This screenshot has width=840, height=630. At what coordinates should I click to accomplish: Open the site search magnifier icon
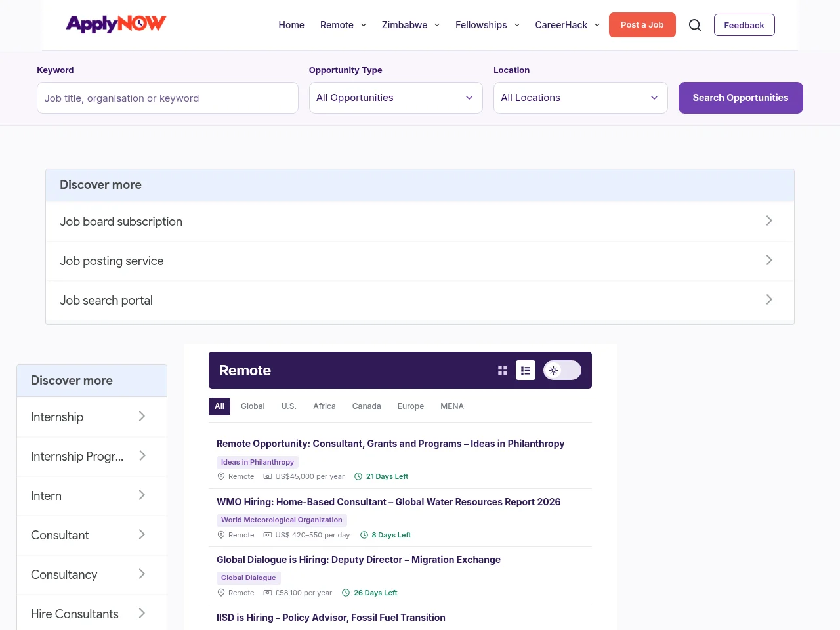(x=695, y=25)
